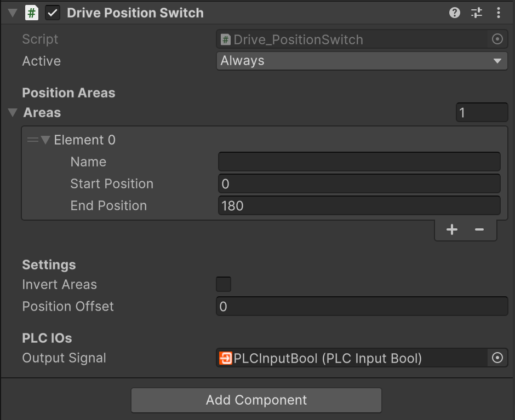The width and height of the screenshot is (515, 420).
Task: Open the Active dropdown set to Always
Action: coord(362,61)
